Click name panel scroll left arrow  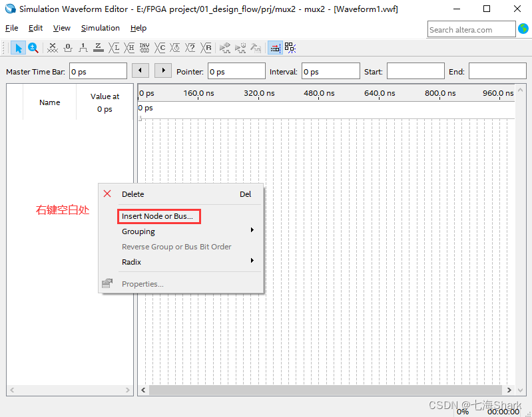point(12,390)
